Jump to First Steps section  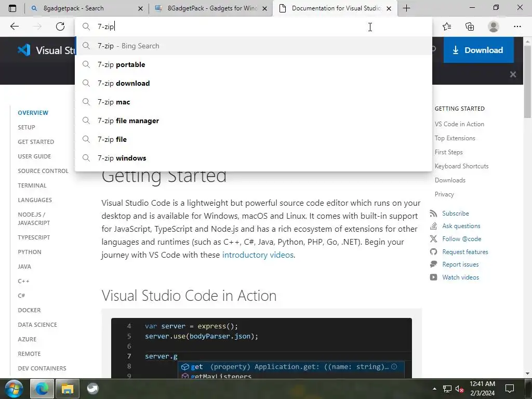coord(448,152)
